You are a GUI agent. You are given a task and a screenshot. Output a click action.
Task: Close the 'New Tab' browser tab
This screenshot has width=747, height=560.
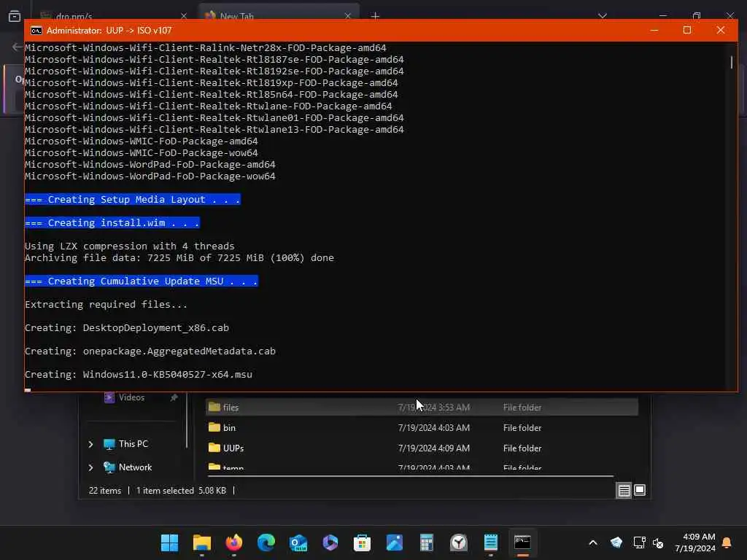point(348,16)
